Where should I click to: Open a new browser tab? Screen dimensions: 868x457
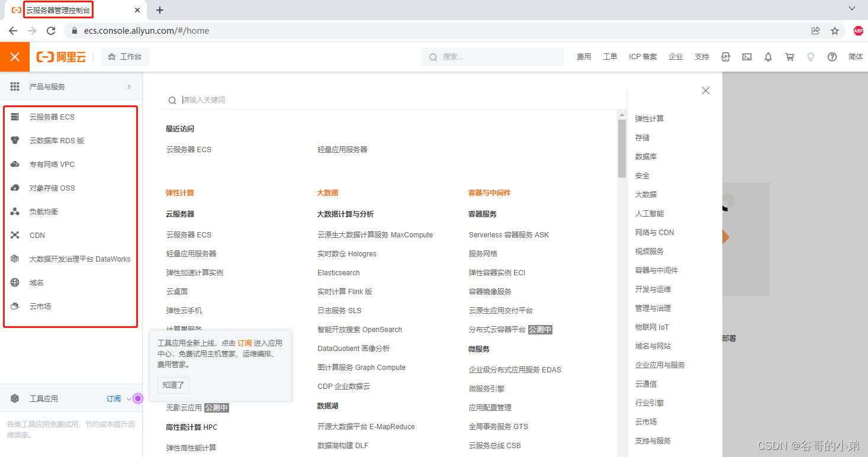[x=160, y=10]
